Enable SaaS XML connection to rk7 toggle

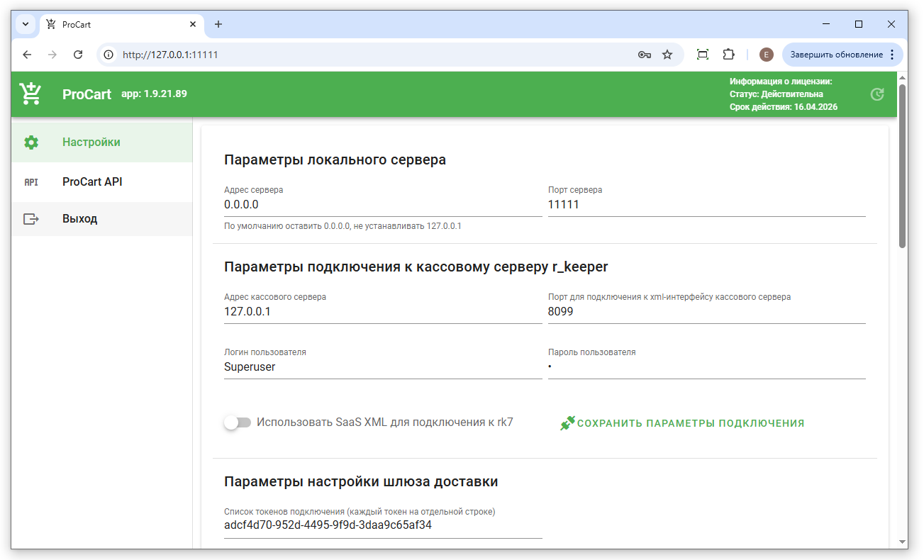238,422
